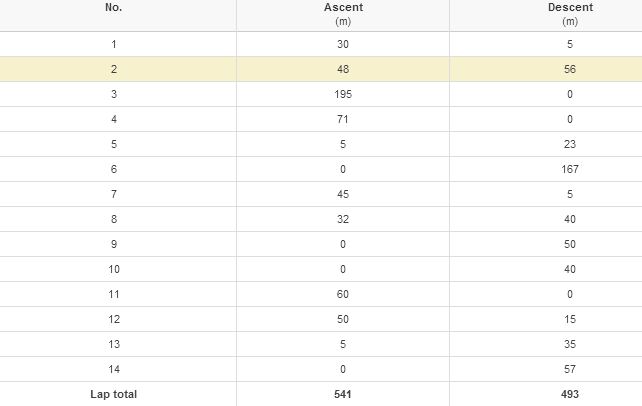The width and height of the screenshot is (642, 406).
Task: Sort by the Ascent (m) column header
Action: [x=343, y=14]
